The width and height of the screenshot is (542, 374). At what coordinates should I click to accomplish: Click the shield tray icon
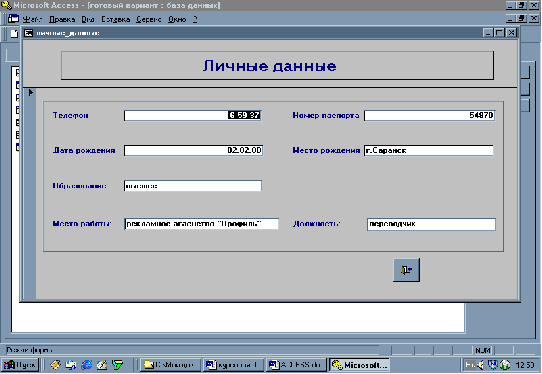pyautogui.click(x=493, y=365)
